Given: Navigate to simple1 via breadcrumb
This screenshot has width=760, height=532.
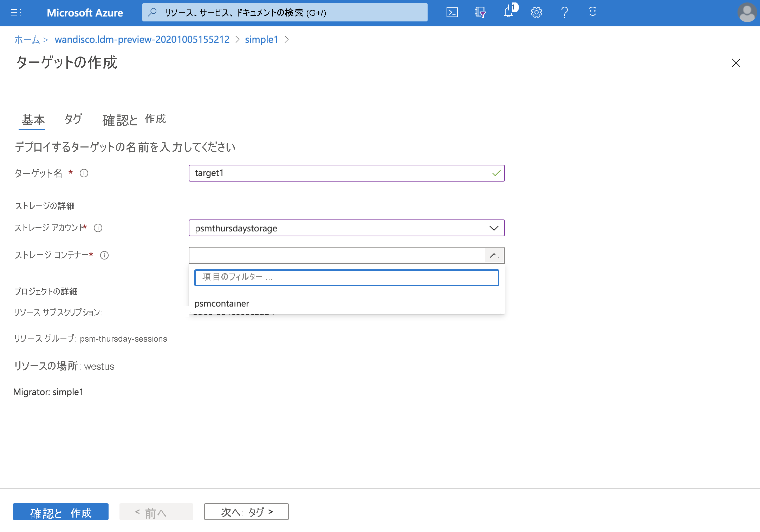Looking at the screenshot, I should [x=261, y=39].
